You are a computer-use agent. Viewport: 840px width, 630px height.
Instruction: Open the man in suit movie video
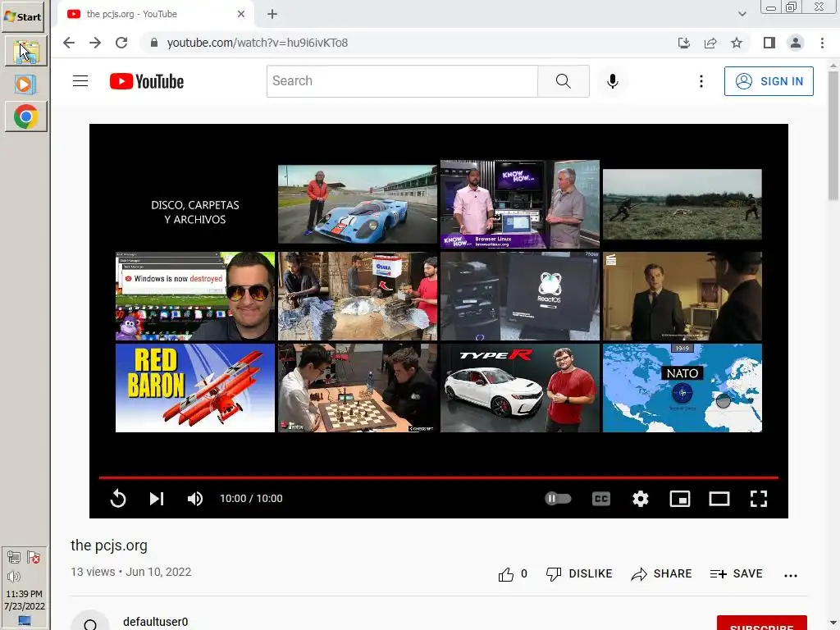682,296
